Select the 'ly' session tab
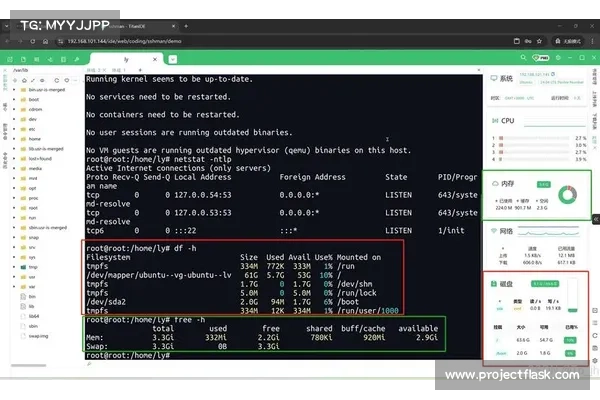The height and width of the screenshot is (400, 600). 126,59
